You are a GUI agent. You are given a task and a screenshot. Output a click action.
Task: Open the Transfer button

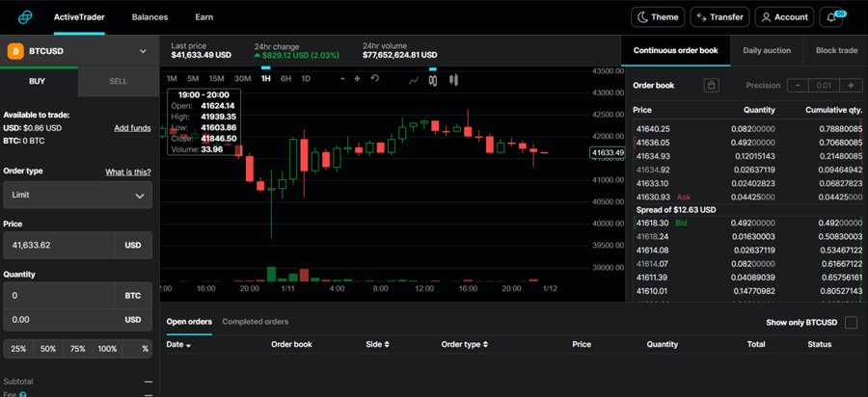[720, 17]
